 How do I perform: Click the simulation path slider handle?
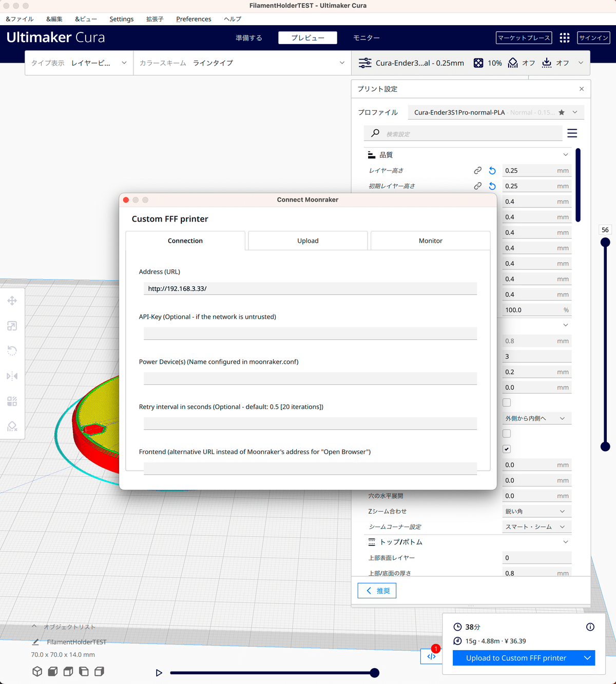[x=375, y=673]
